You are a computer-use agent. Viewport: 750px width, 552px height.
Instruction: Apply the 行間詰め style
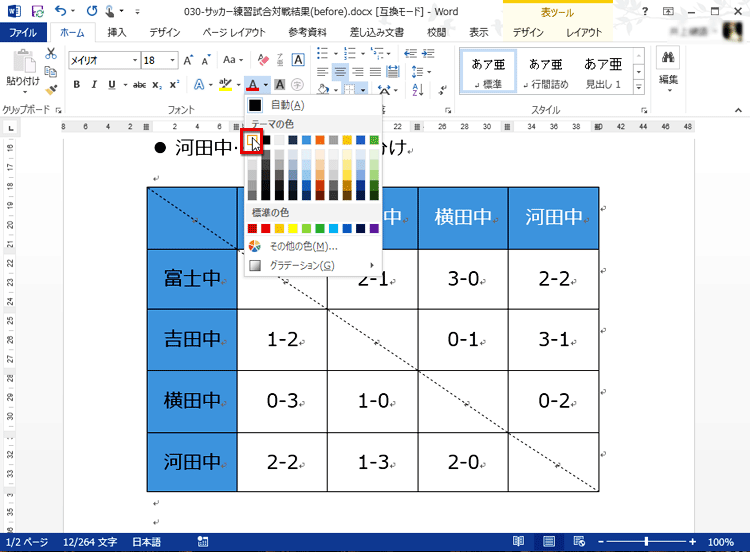(x=545, y=72)
